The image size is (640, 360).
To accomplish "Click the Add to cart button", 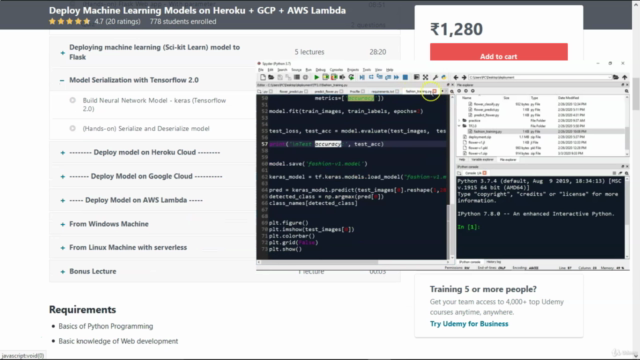I will pyautogui.click(x=498, y=52).
